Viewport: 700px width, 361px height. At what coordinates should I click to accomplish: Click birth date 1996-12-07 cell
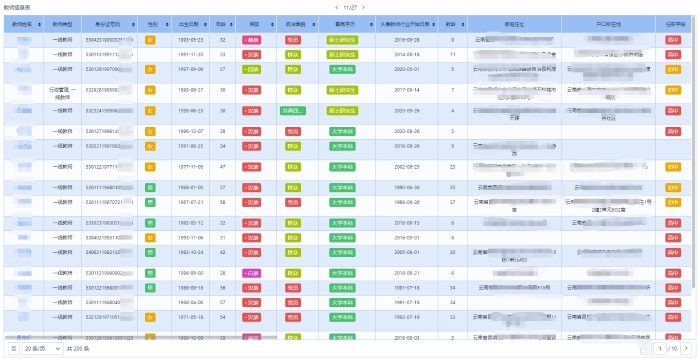point(191,131)
